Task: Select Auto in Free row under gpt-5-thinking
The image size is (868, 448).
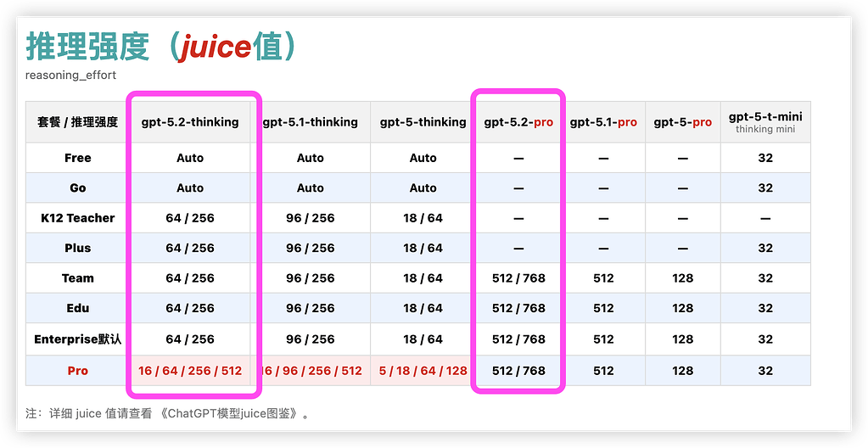Action: tap(423, 158)
